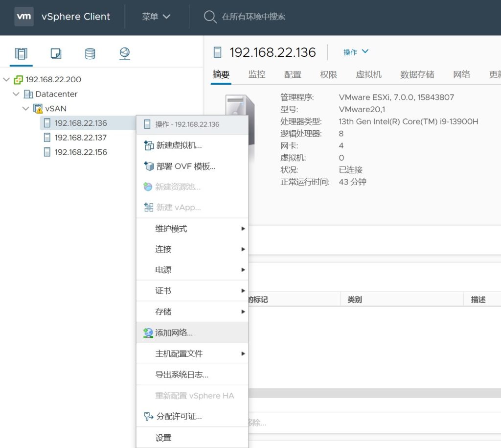Open the Storage view database icon
This screenshot has width=501, height=448.
tap(90, 53)
